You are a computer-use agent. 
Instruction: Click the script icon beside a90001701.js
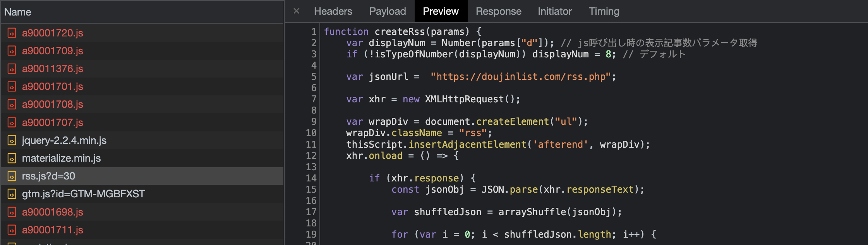pos(12,86)
